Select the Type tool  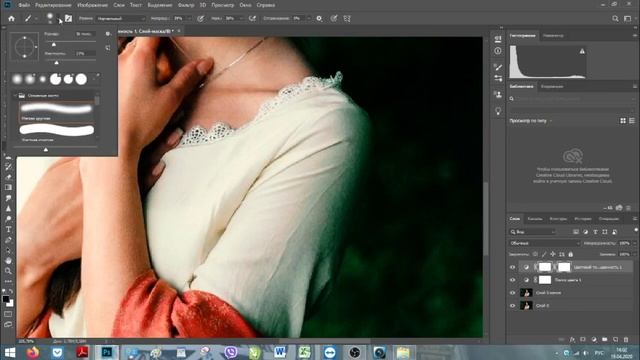click(x=8, y=229)
